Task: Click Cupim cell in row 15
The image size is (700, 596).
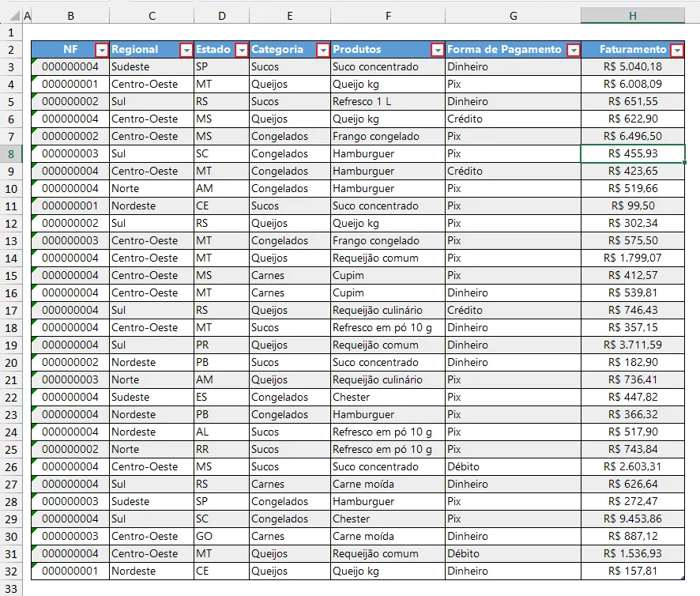Action: (x=387, y=275)
